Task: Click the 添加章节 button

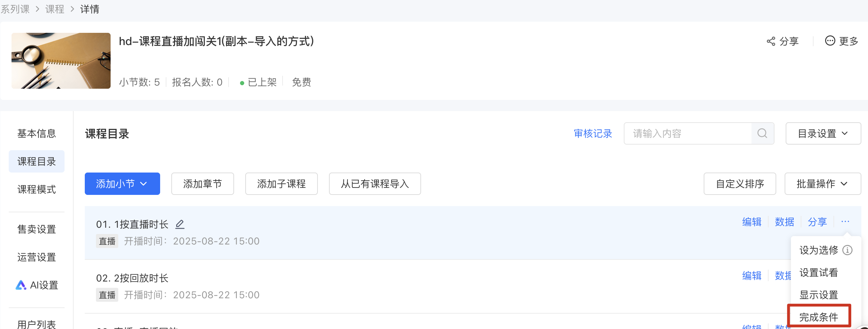Action: click(x=203, y=184)
